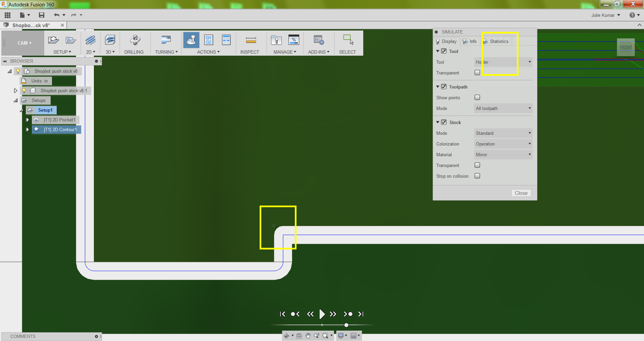
Task: Enable the Tool Transparent checkbox
Action: (477, 73)
